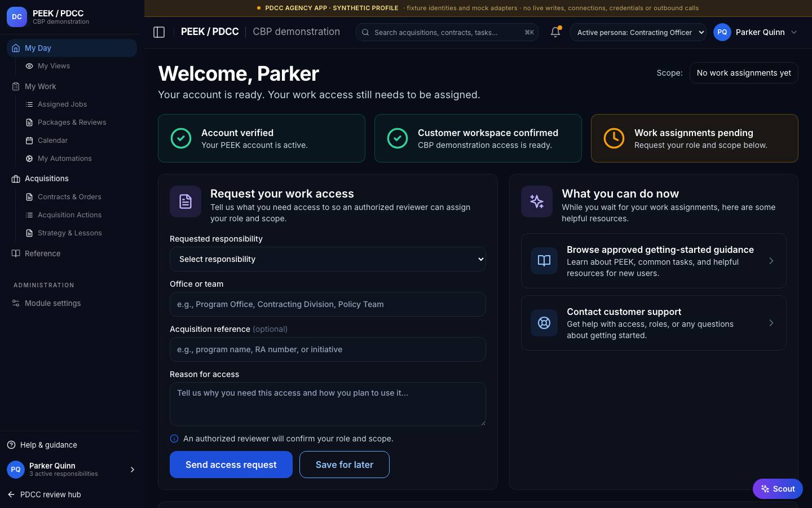Click the No work assignments yet scope button
This screenshot has width=812, height=508.
744,73
